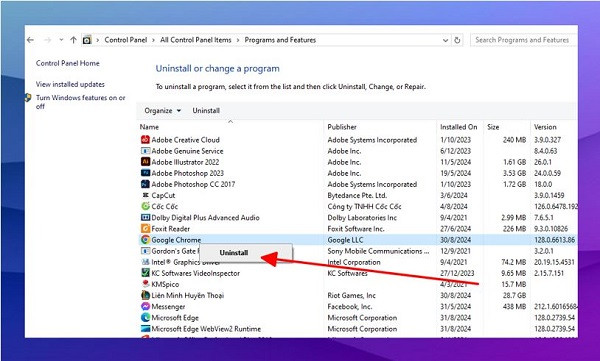Navigate back with the Back arrow

click(x=31, y=40)
